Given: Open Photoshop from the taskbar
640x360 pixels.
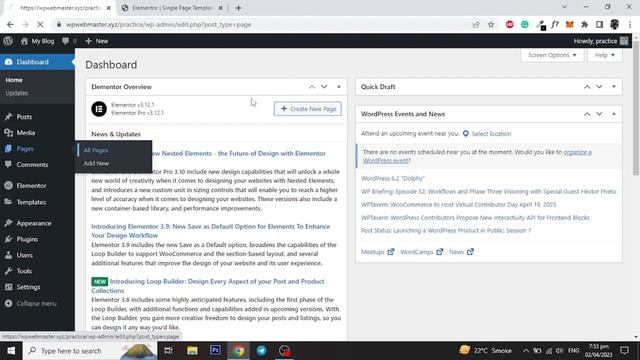Looking at the screenshot, I should (215, 351).
